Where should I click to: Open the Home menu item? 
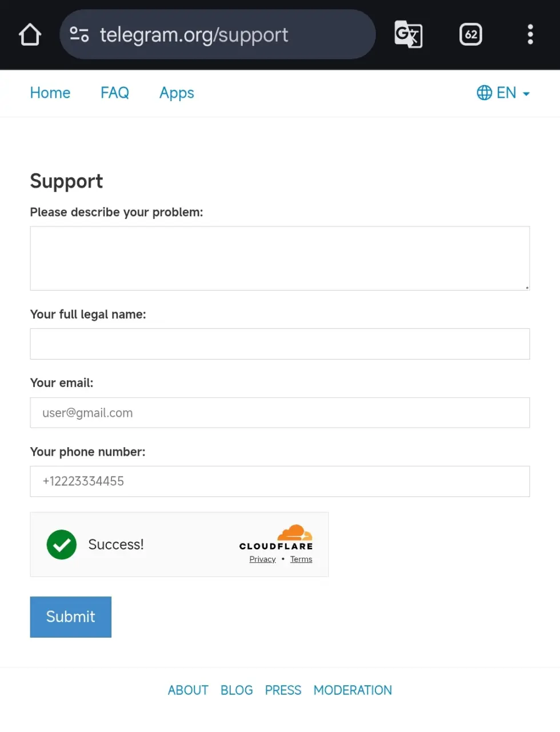point(50,93)
